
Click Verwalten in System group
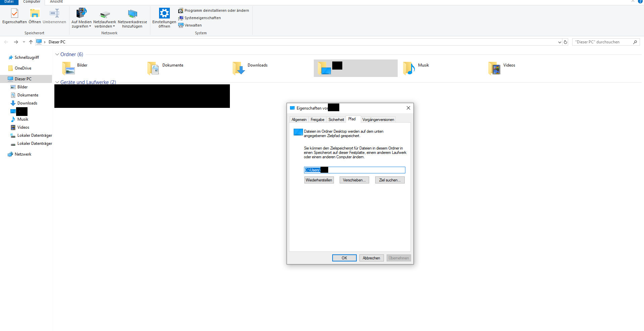[x=190, y=25]
